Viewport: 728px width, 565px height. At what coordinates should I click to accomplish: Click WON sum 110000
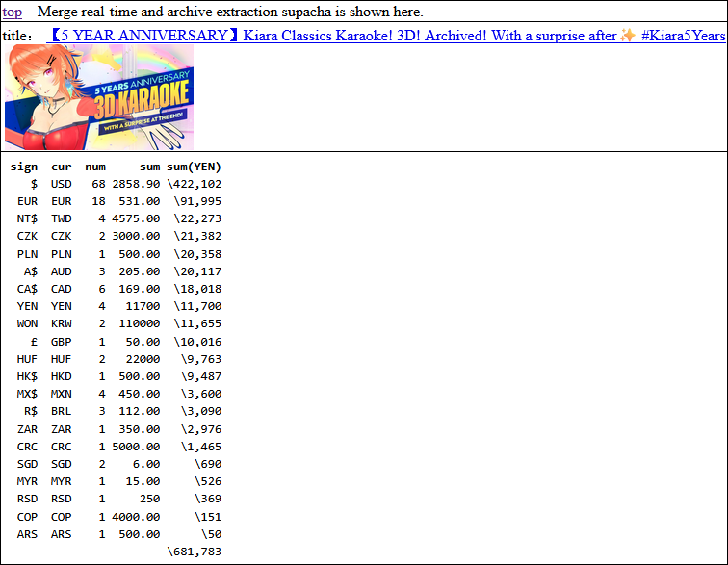point(140,323)
